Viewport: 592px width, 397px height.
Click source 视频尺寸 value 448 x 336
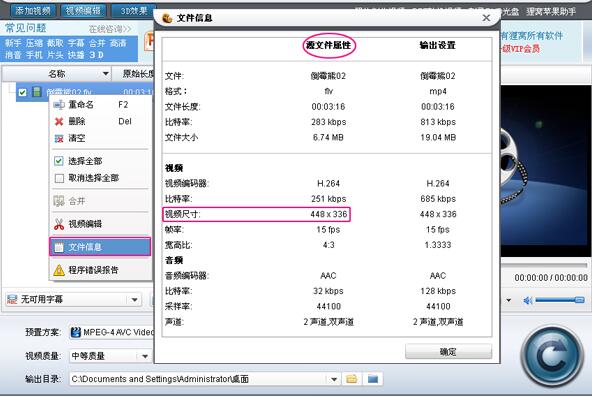click(328, 214)
